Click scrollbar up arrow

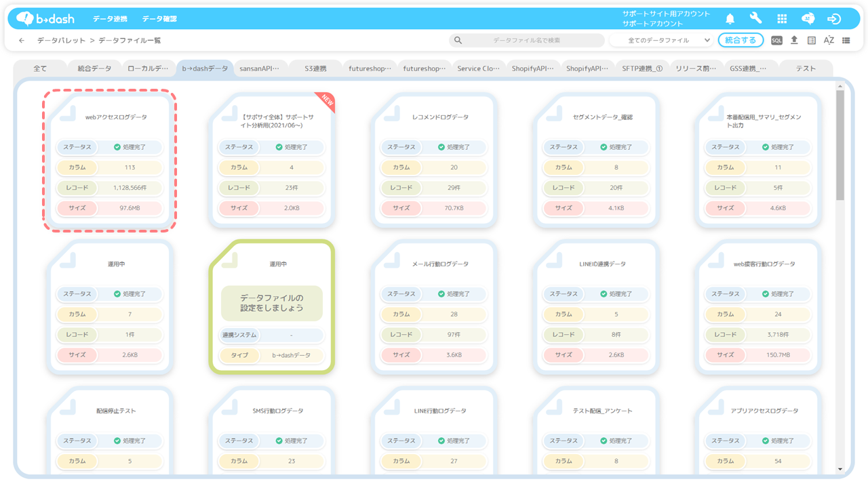click(x=840, y=86)
